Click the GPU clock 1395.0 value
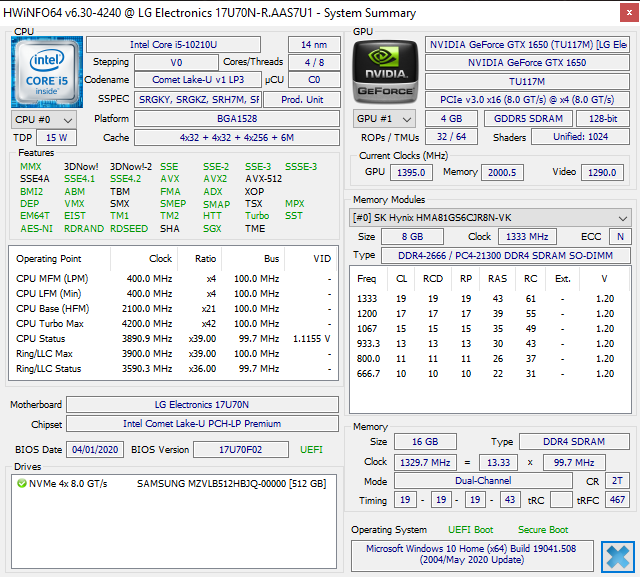 411,173
